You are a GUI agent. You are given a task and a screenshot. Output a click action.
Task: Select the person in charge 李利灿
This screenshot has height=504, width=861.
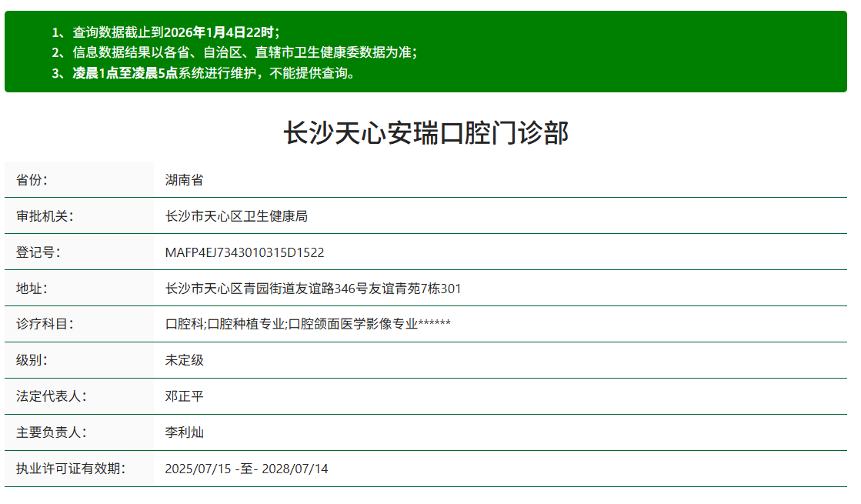coord(185,432)
